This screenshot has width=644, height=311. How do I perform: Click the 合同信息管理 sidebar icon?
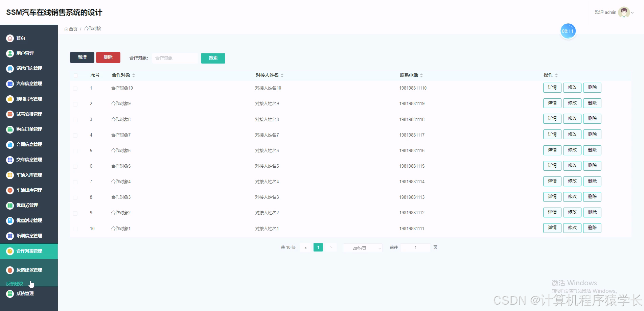(x=10, y=145)
